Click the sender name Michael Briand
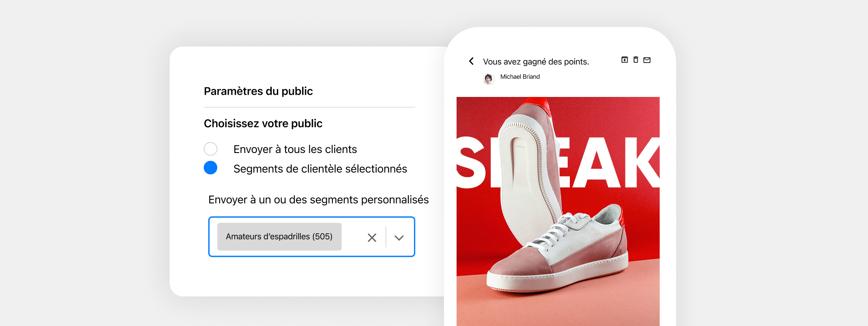The height and width of the screenshot is (326, 868). tap(520, 77)
